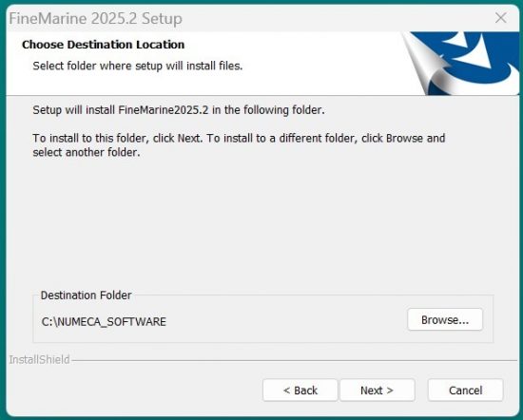This screenshot has height=420, width=523.
Task: Click the 'To install to this folder, click Next.' instruction text
Action: tap(239, 145)
